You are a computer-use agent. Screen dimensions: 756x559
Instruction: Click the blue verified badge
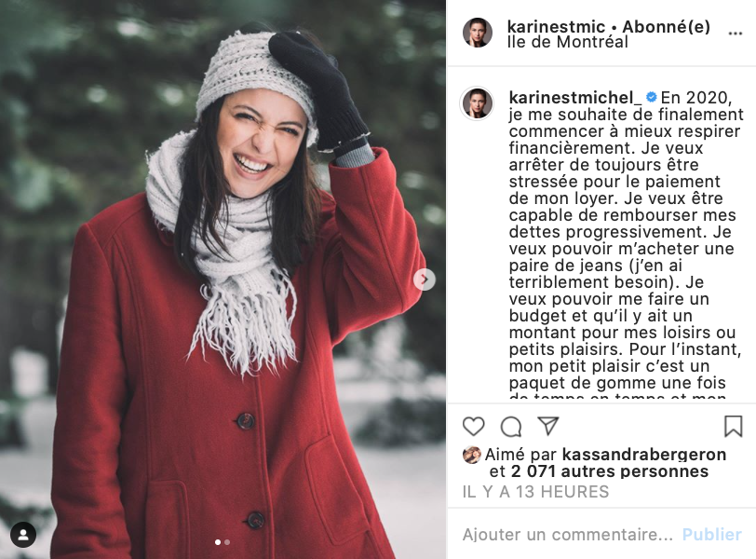pyautogui.click(x=651, y=98)
